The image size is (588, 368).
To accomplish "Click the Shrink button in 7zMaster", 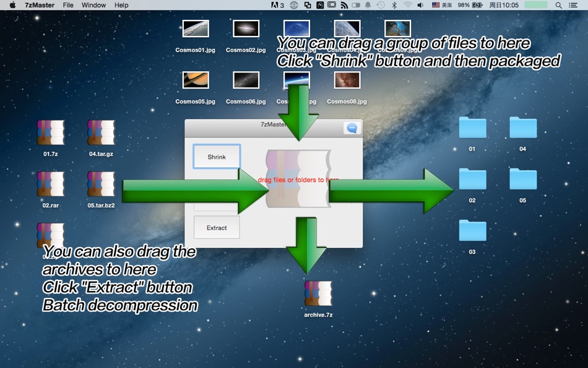I will pos(217,157).
